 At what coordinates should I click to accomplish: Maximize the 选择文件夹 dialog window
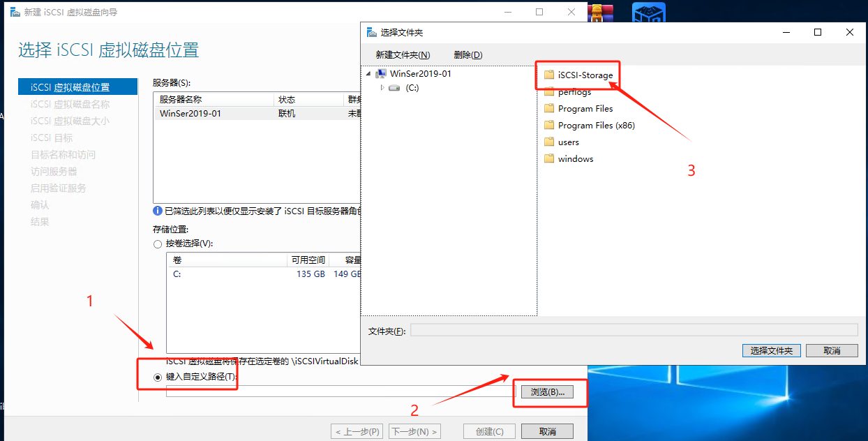click(818, 32)
